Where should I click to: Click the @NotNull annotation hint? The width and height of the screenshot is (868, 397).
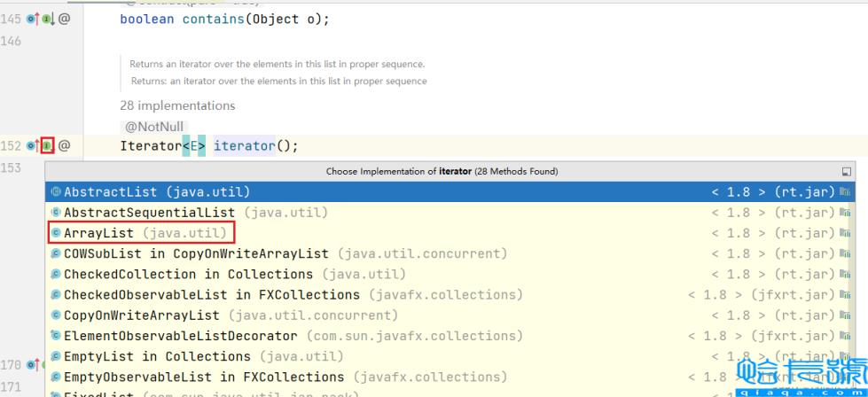pos(154,127)
